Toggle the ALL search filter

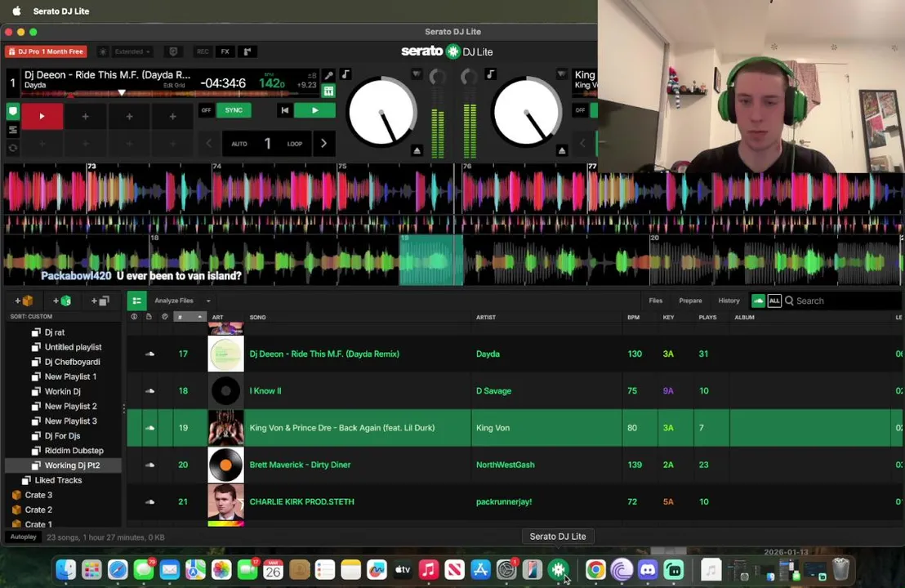(774, 301)
